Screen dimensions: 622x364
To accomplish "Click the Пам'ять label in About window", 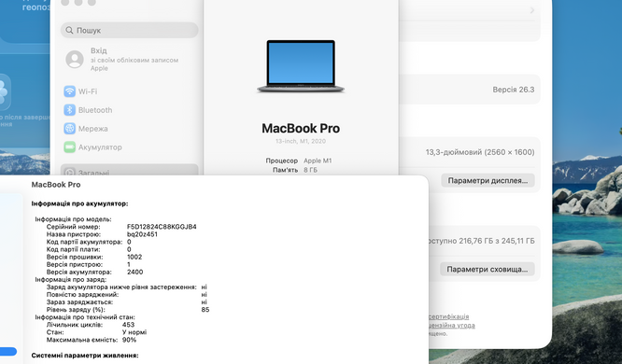I will pyautogui.click(x=284, y=170).
